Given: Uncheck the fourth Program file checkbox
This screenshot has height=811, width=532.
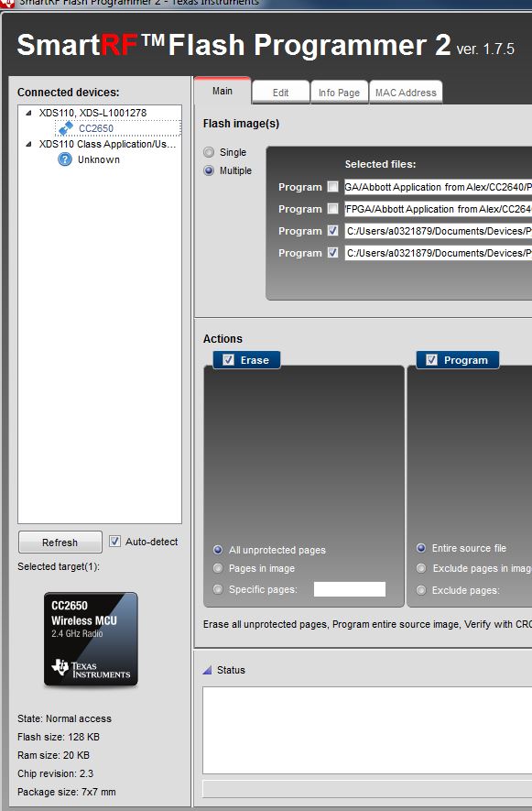Looking at the screenshot, I should (x=333, y=252).
